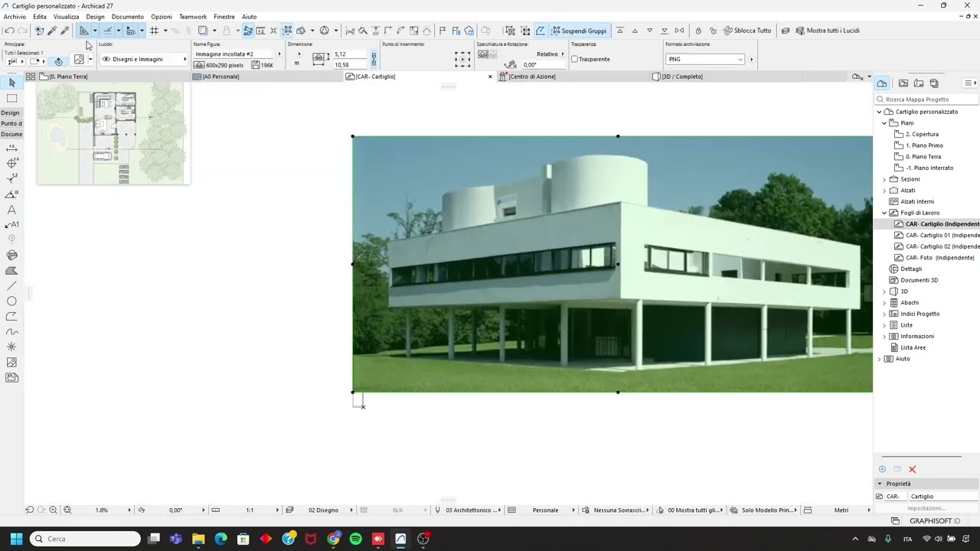Open Spotify from the Windows taskbar
The width and height of the screenshot is (980, 551).
pos(355,539)
